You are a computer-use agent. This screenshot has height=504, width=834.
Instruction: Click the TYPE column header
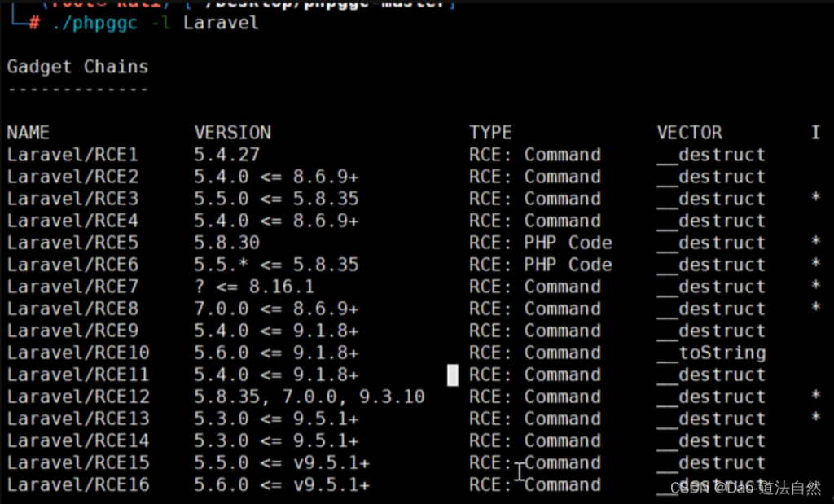coord(490,133)
